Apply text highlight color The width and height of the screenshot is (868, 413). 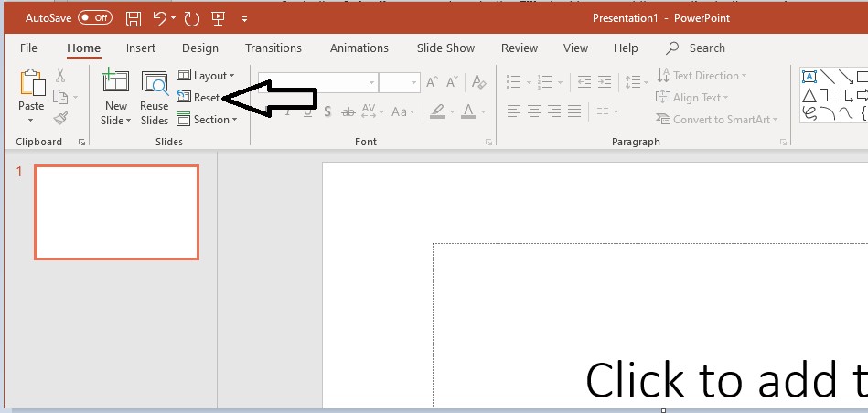pyautogui.click(x=437, y=111)
